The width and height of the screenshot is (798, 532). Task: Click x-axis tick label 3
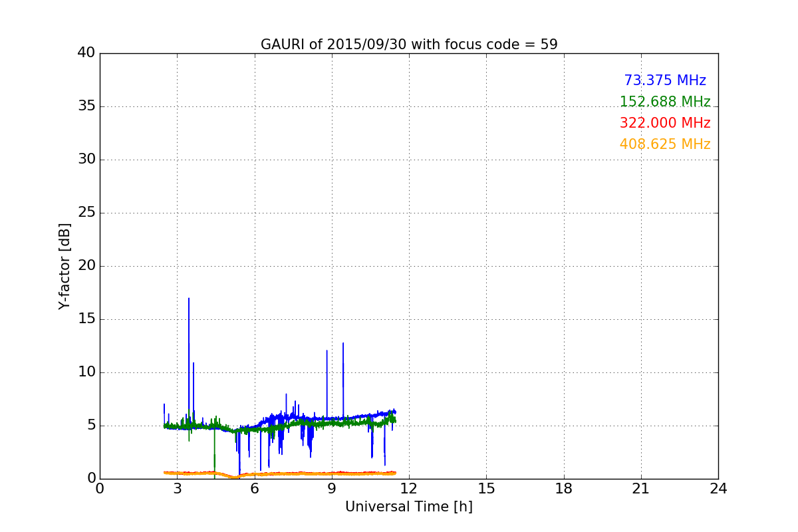coord(178,489)
